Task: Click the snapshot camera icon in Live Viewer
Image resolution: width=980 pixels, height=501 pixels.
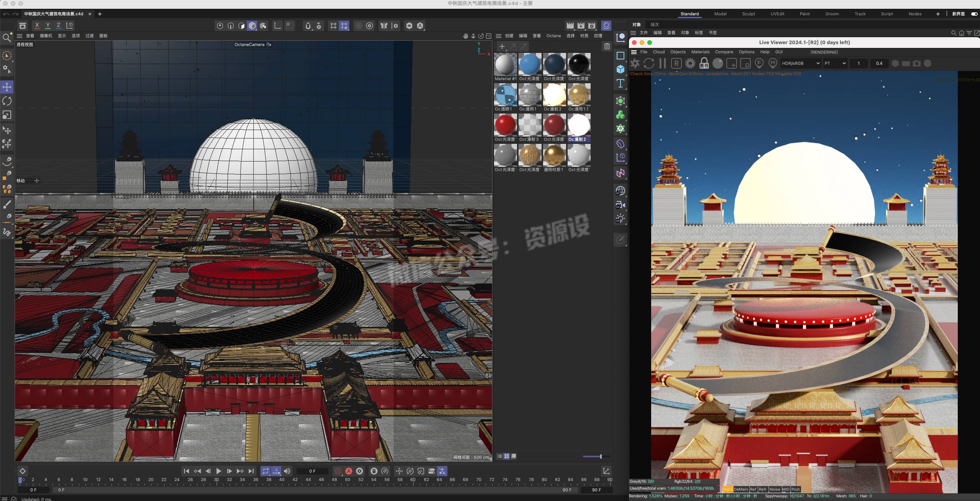Action: click(x=917, y=63)
